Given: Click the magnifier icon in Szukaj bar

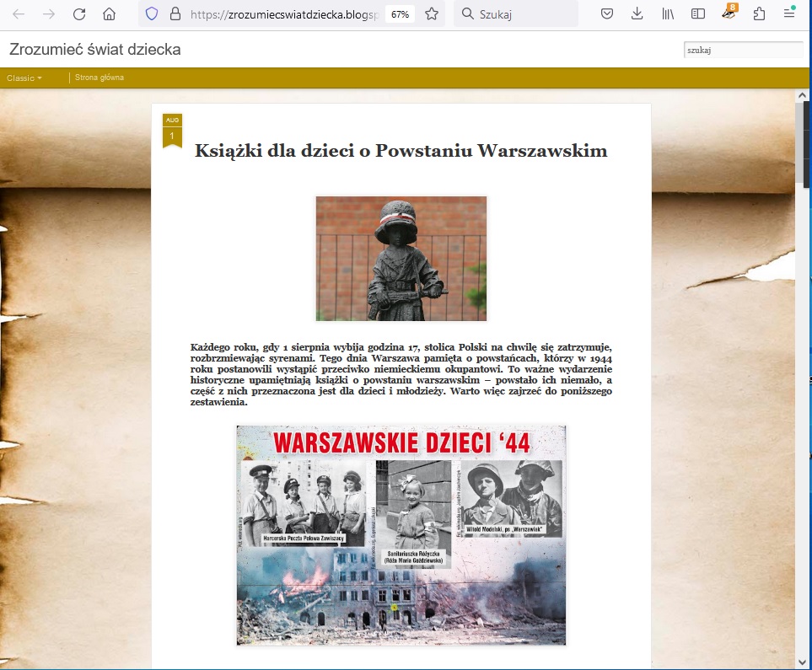Looking at the screenshot, I should pyautogui.click(x=468, y=14).
